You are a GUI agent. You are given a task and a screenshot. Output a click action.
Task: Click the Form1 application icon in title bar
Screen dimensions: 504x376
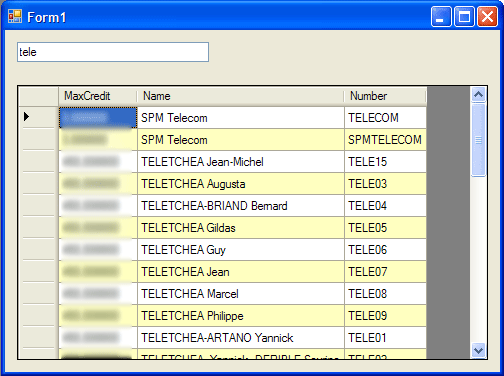pyautogui.click(x=15, y=16)
